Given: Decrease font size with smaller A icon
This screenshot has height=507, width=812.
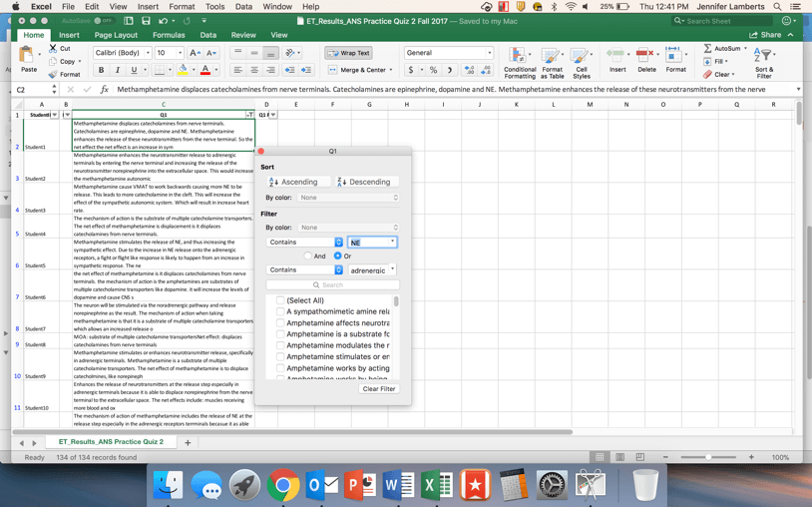Looking at the screenshot, I should tap(211, 53).
